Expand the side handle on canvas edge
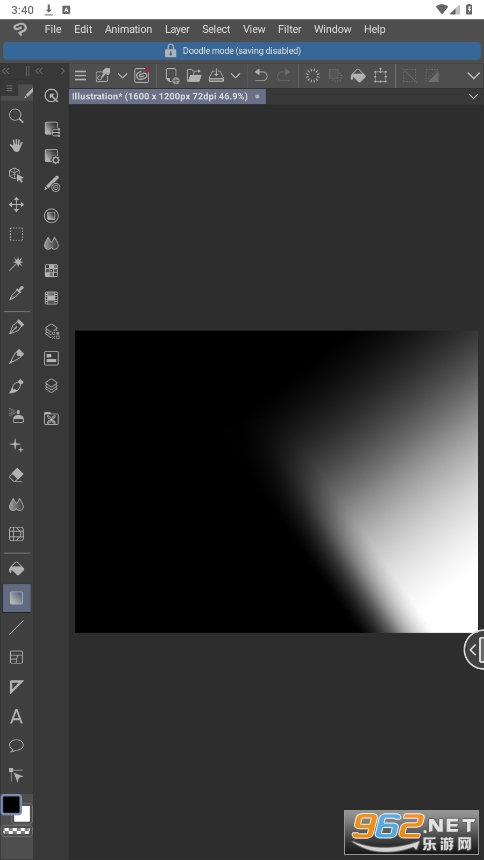The image size is (484, 860). pyautogui.click(x=474, y=649)
